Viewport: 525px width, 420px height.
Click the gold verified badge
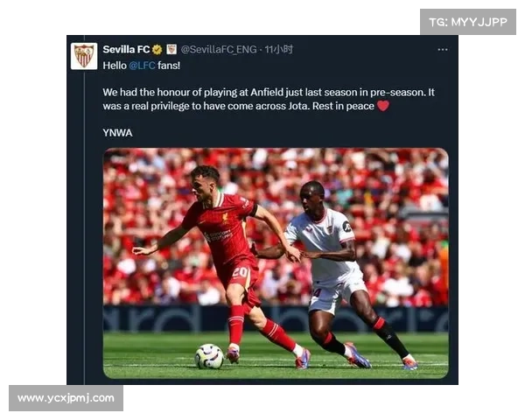(x=157, y=50)
